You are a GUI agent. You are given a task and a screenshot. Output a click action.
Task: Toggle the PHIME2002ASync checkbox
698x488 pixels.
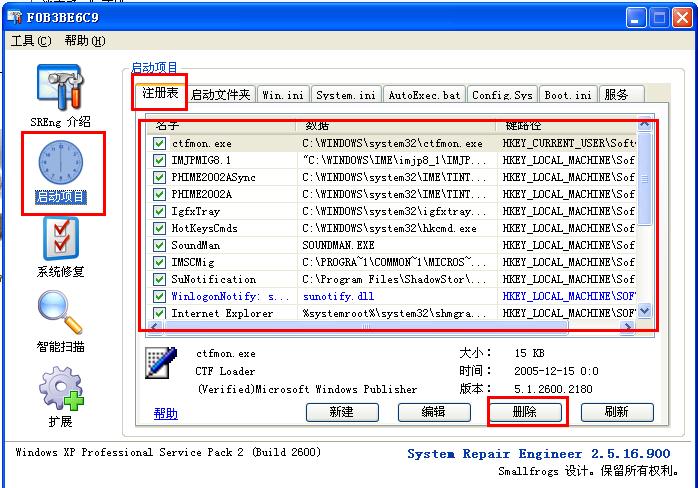pyautogui.click(x=159, y=177)
